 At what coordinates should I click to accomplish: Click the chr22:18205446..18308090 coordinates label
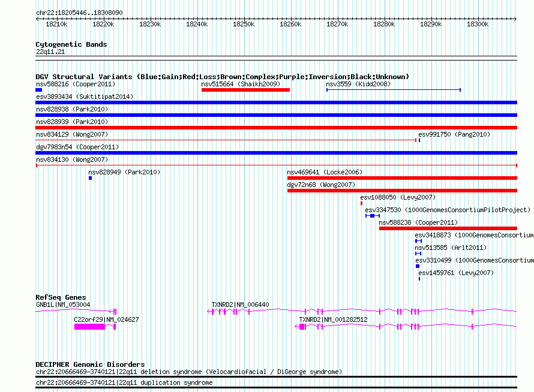pyautogui.click(x=79, y=13)
